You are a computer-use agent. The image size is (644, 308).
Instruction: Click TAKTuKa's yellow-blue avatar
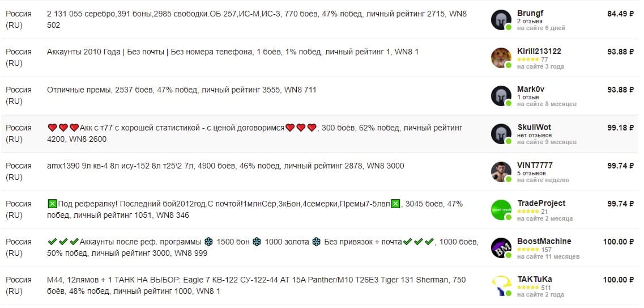click(x=501, y=286)
